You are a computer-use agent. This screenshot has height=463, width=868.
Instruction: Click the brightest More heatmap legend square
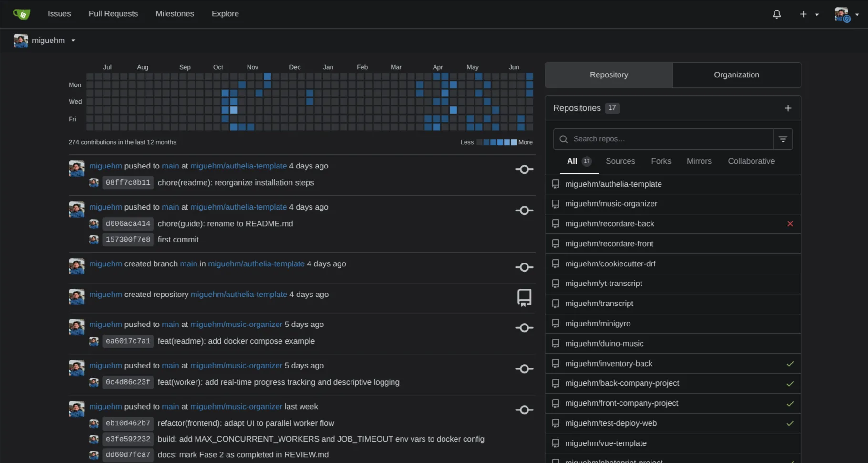coord(514,142)
